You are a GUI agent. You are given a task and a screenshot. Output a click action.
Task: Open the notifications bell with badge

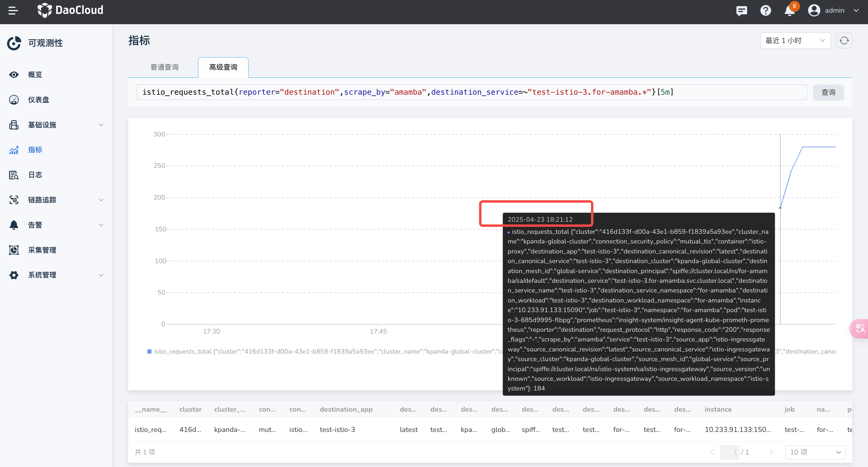(789, 11)
